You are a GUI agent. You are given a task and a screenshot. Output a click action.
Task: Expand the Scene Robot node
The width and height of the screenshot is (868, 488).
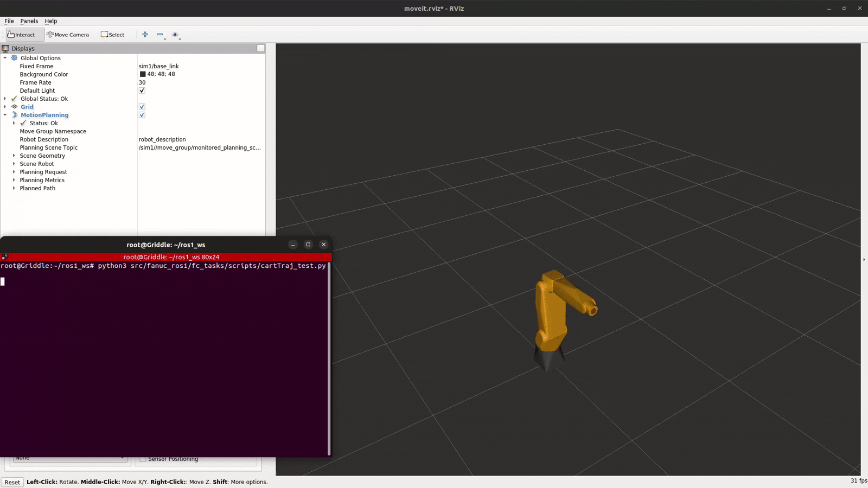(14, 164)
